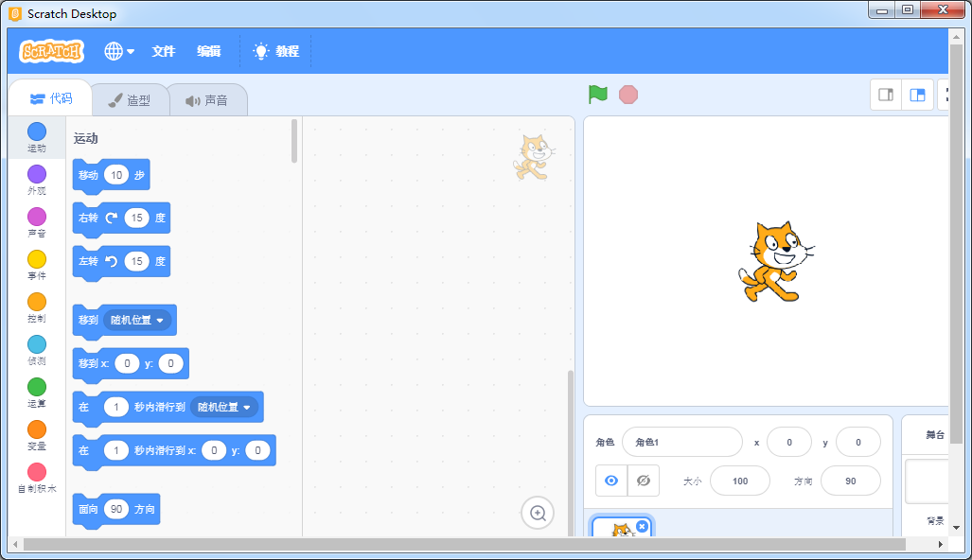Switch to the 造型 tab
The image size is (972, 560).
pyautogui.click(x=130, y=99)
